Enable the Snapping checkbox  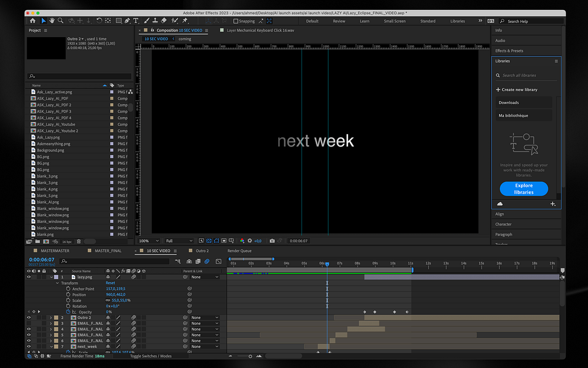[x=236, y=21]
